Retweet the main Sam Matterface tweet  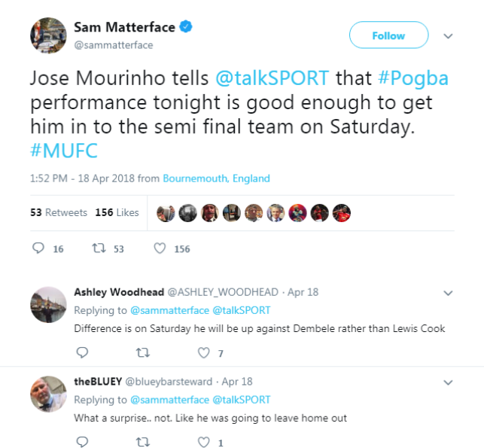click(x=97, y=248)
